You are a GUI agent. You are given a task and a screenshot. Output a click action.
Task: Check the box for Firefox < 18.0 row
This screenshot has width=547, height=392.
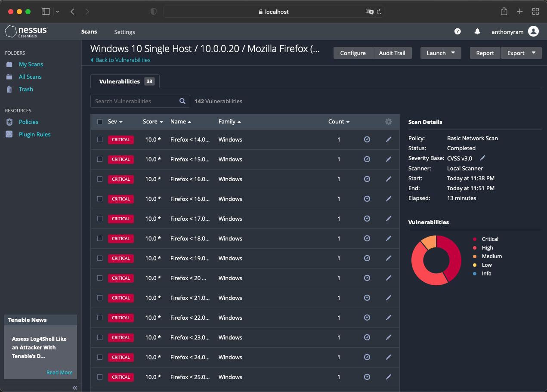100,238
